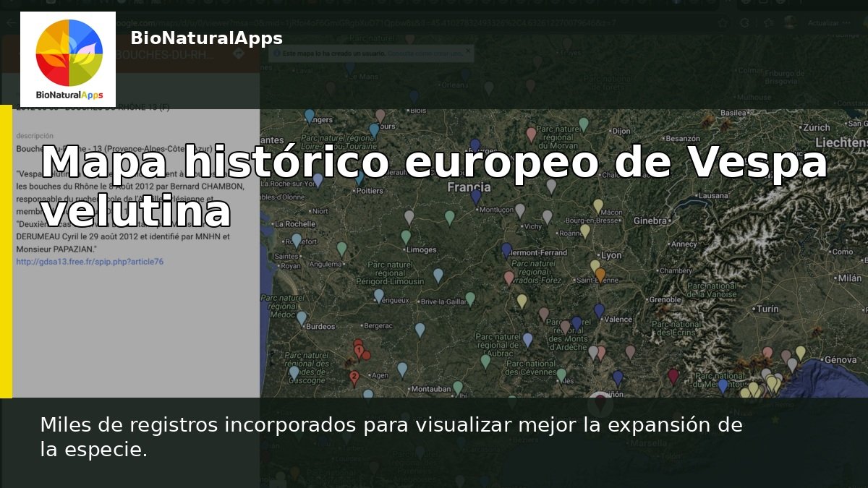Screen dimensions: 868x488
Task: Click the 'La Rochelle' city label
Action: pyautogui.click(x=295, y=224)
